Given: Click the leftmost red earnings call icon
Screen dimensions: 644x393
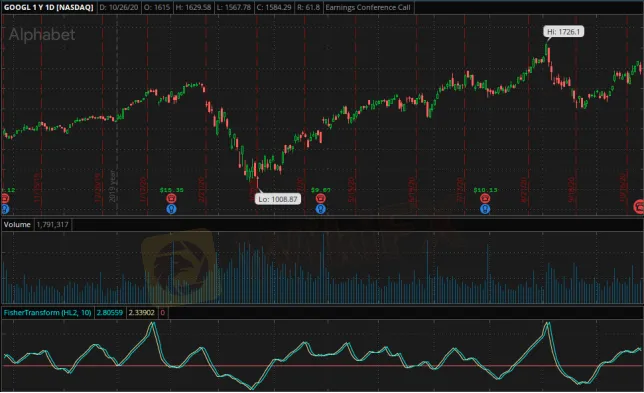Looking at the screenshot, I should (x=5, y=199).
